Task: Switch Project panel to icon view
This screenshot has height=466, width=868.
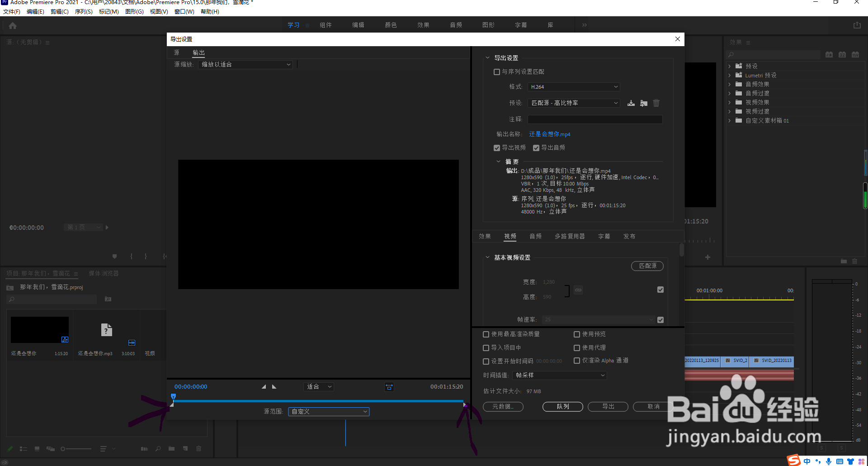Action: [x=37, y=449]
